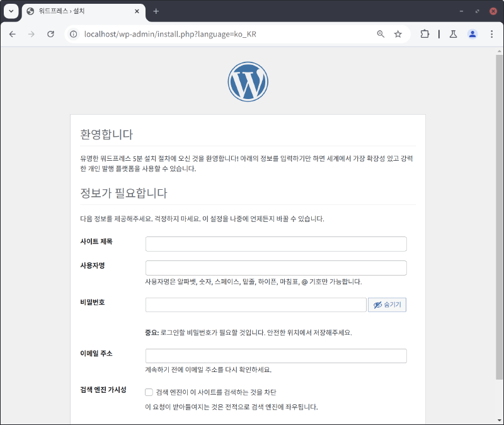
Task: Click the 정보가 필요합니다 heading
Action: click(123, 193)
